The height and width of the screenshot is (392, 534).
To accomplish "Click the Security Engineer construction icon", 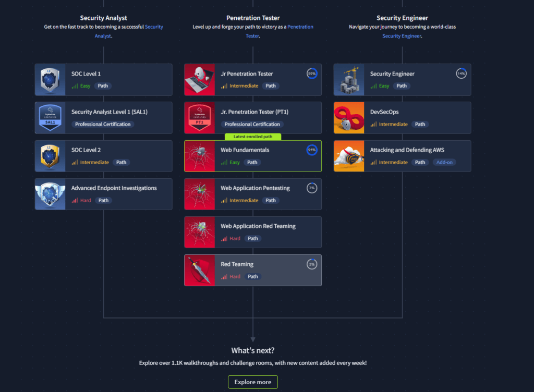I will point(349,80).
